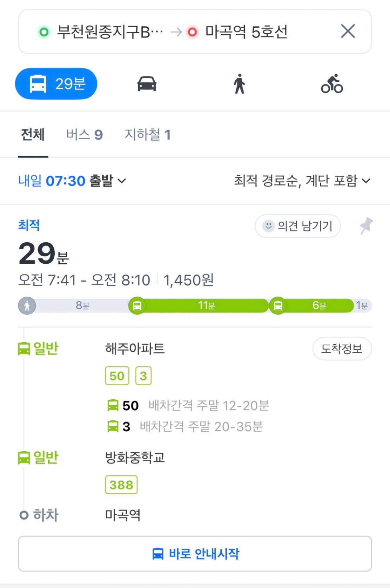The width and height of the screenshot is (390, 588).
Task: Select the 전체 tab
Action: (33, 135)
